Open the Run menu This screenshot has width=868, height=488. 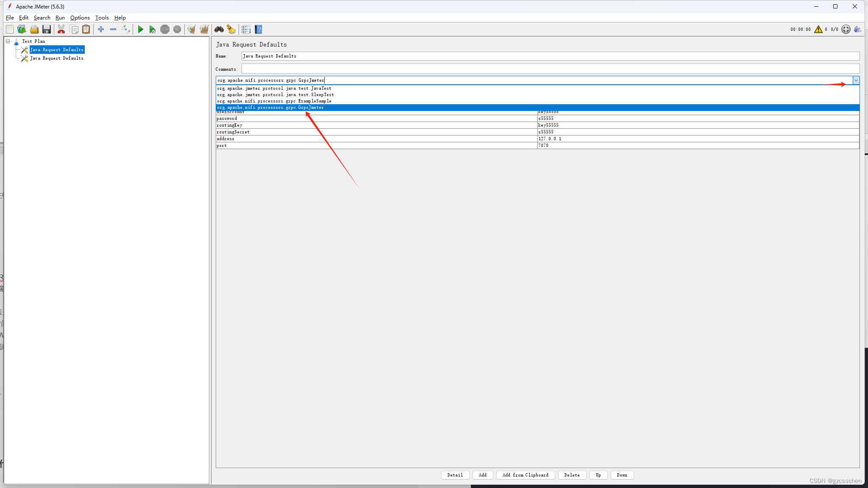[60, 18]
